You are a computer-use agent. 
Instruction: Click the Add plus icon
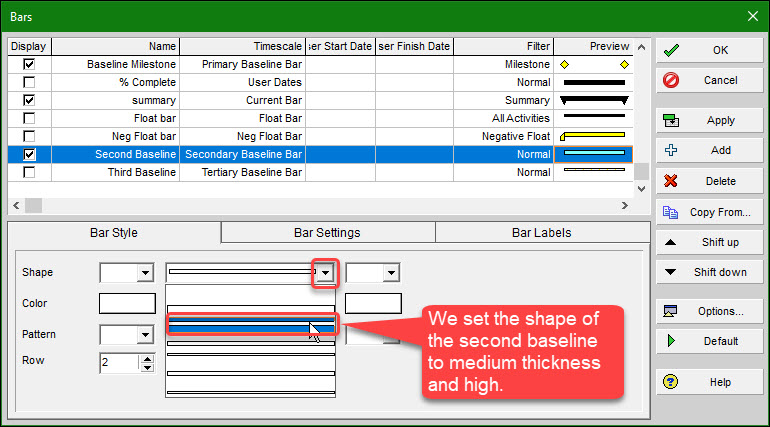coord(671,150)
